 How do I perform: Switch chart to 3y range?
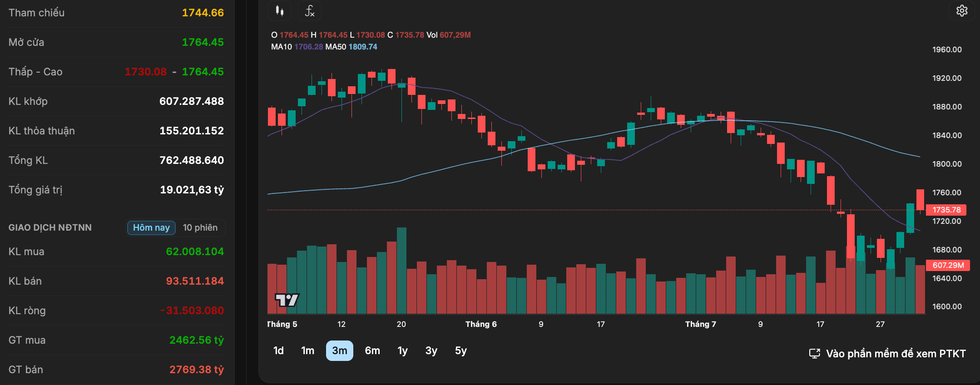coord(431,350)
